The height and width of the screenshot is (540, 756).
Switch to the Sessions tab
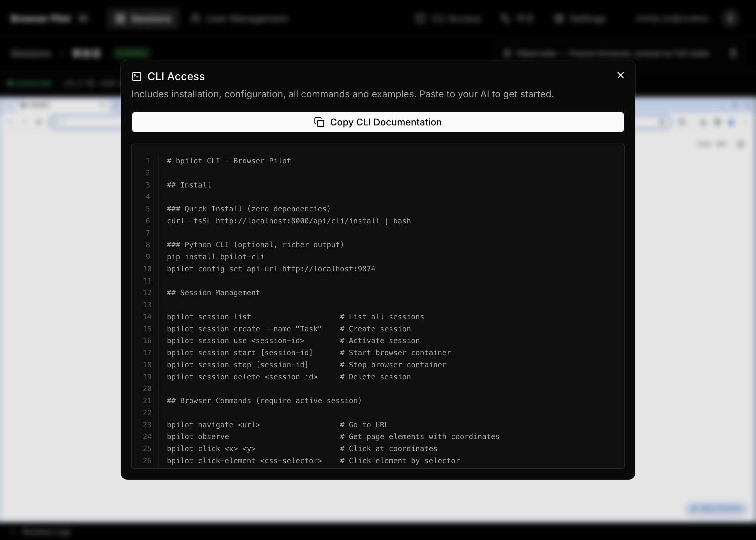[x=142, y=18]
